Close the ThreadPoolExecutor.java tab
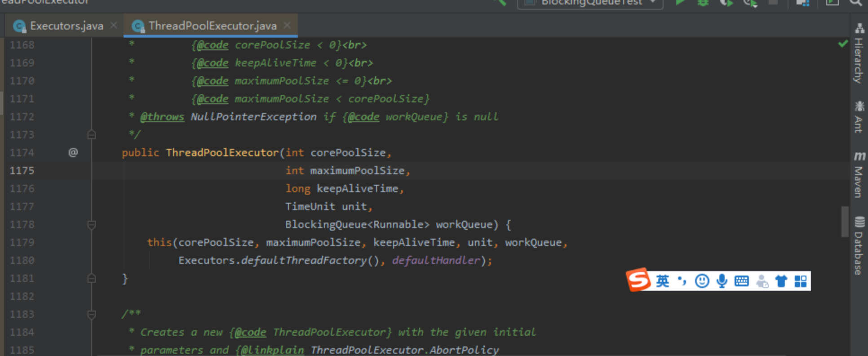868x356 pixels. click(x=287, y=26)
